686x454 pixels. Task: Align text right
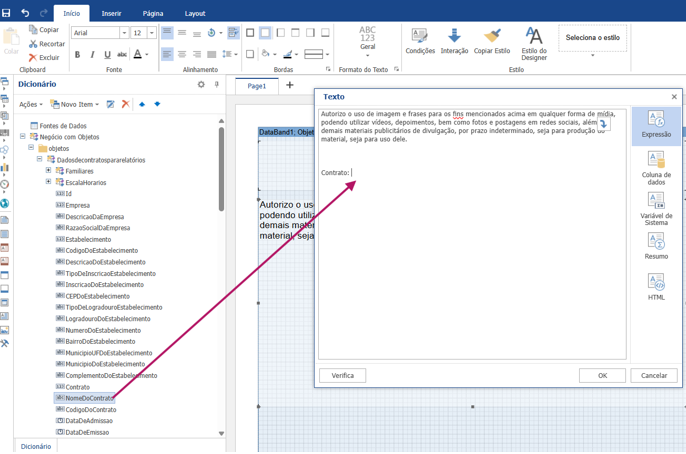197,54
